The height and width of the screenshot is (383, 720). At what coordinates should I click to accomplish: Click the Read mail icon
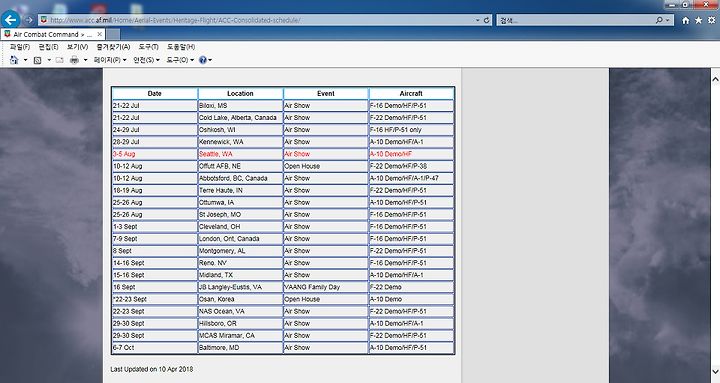pos(59,60)
